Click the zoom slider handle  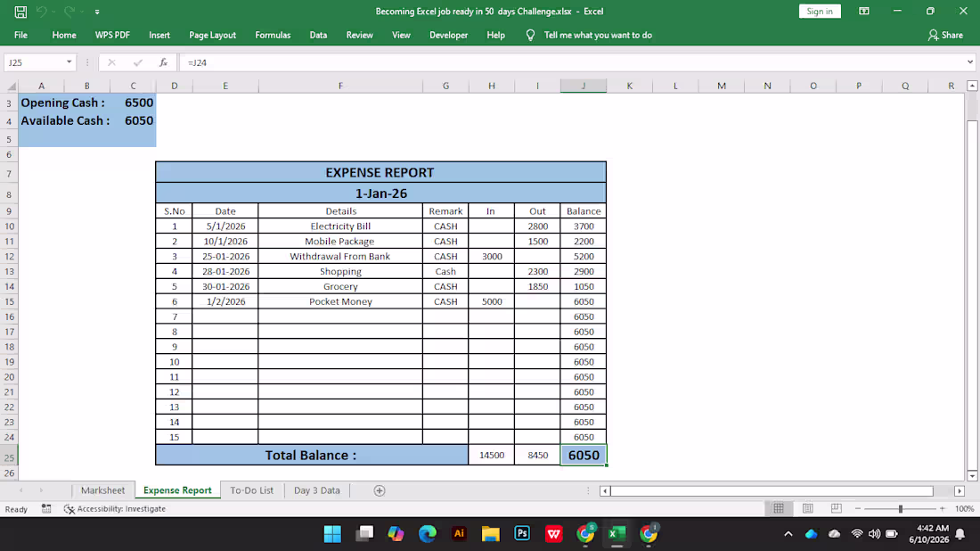point(901,508)
